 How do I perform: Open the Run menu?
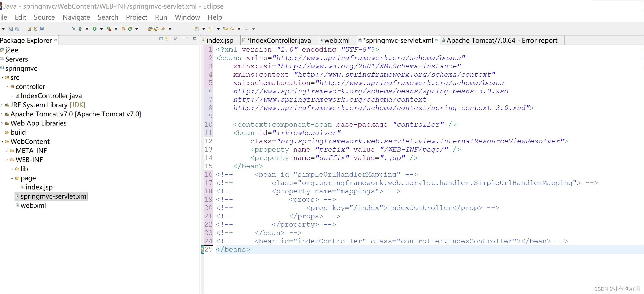tap(161, 17)
